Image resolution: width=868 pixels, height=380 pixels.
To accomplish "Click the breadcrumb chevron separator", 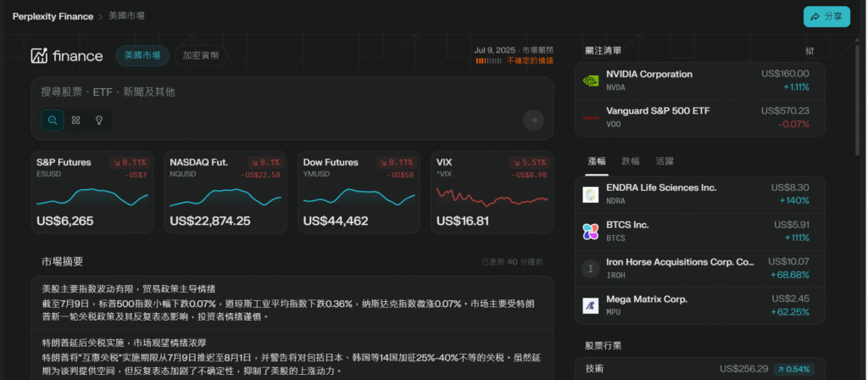I will tap(101, 17).
